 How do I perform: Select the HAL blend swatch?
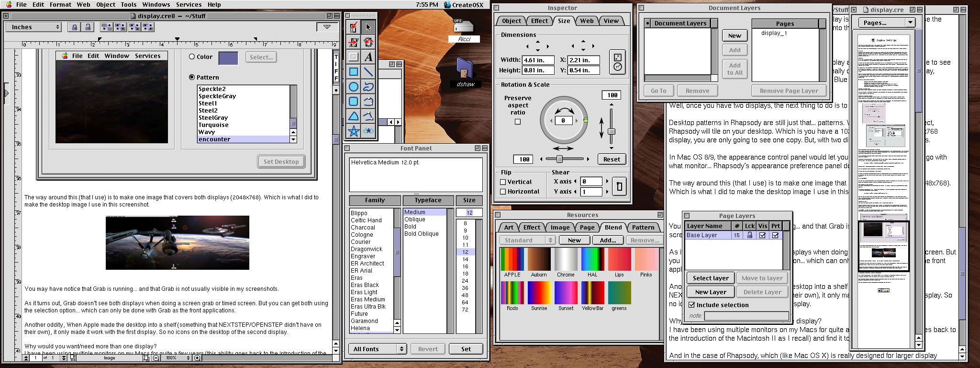(592, 259)
